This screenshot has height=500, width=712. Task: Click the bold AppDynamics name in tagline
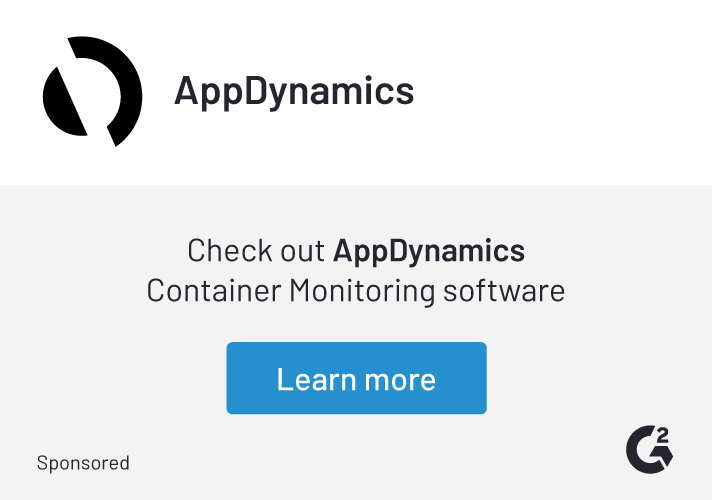click(x=429, y=250)
